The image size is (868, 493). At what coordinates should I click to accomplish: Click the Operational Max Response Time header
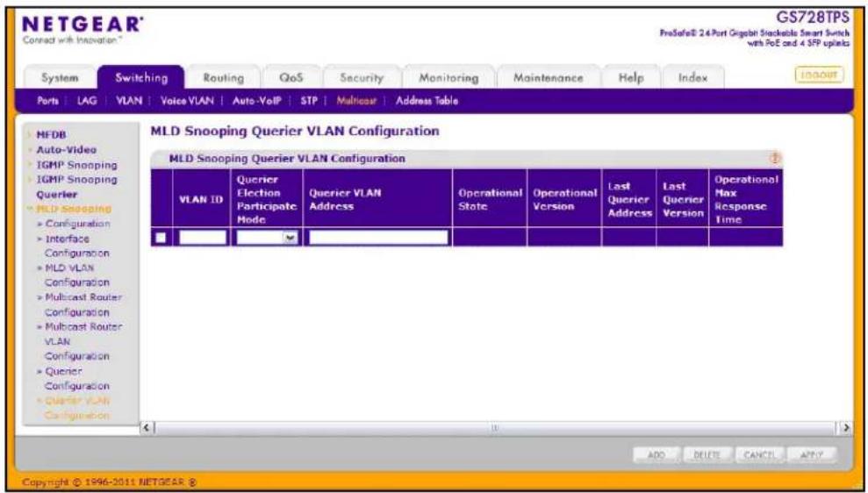tap(746, 199)
